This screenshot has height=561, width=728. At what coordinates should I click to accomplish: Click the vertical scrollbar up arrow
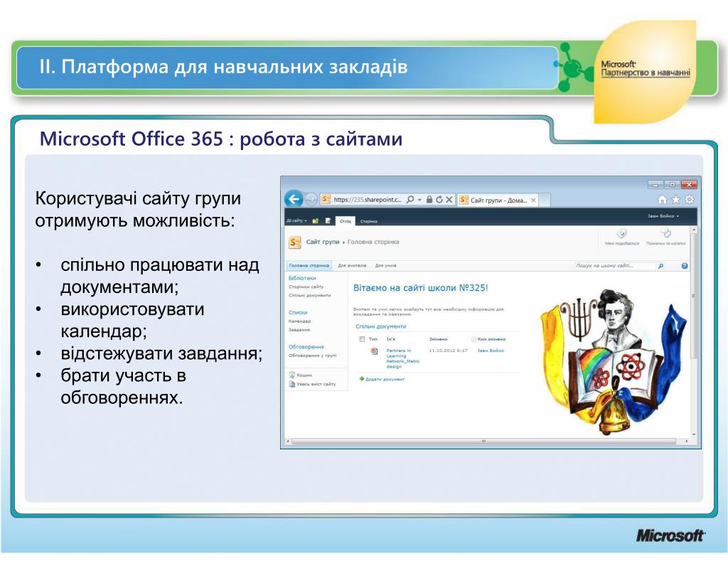pyautogui.click(x=694, y=230)
